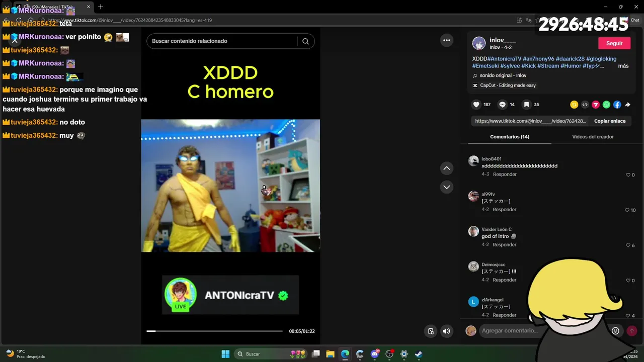Seek in the video progress bar

pos(215,331)
